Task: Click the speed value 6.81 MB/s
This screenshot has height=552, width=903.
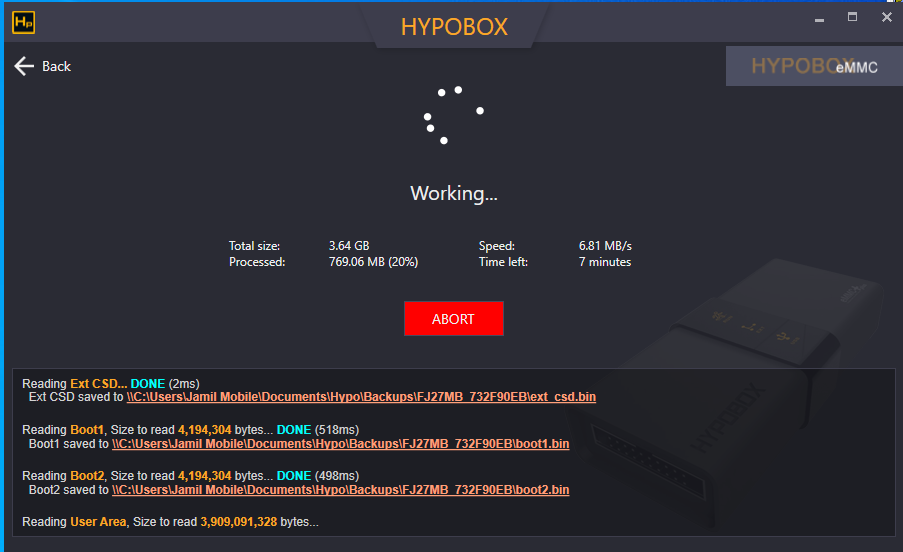Action: click(605, 246)
